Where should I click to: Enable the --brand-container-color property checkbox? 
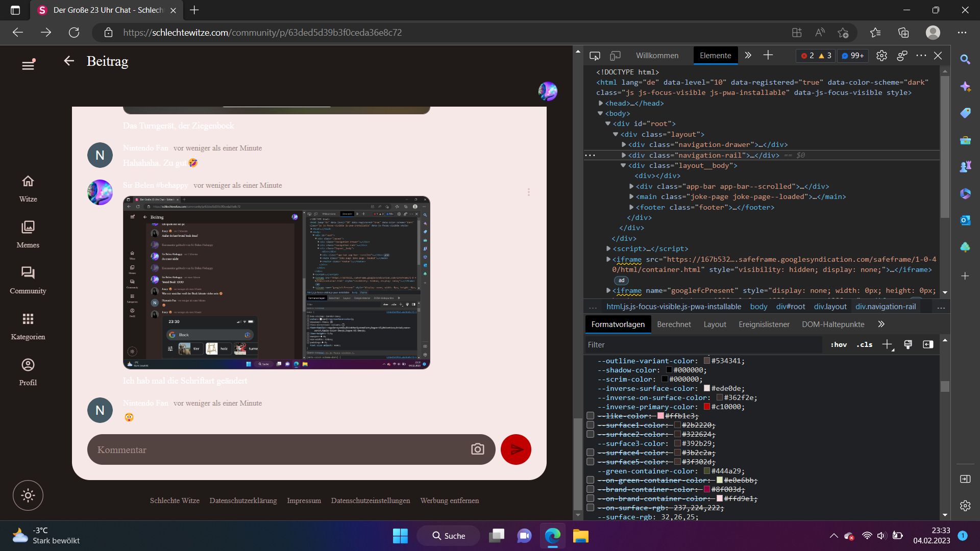[591, 489]
